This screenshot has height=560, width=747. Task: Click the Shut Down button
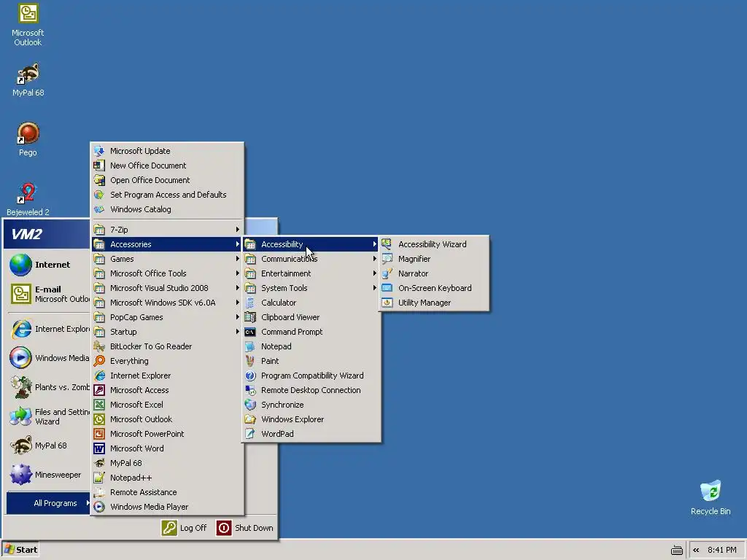(x=245, y=528)
